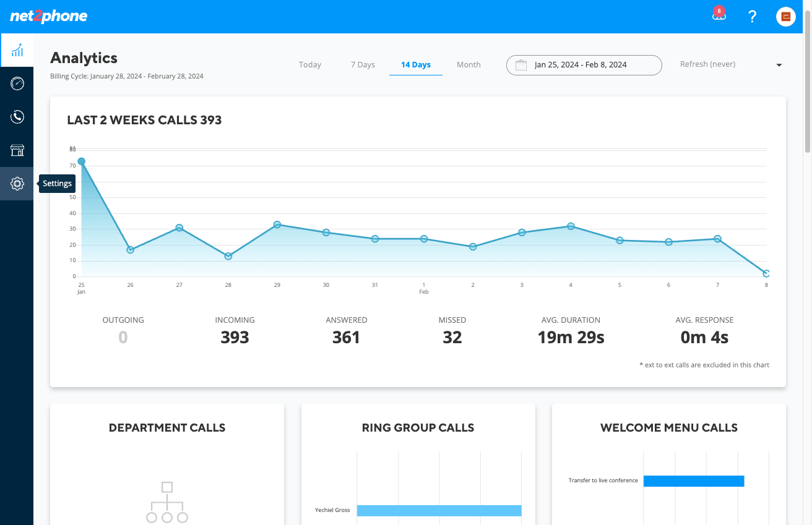Select the 14 Days tab

point(416,64)
